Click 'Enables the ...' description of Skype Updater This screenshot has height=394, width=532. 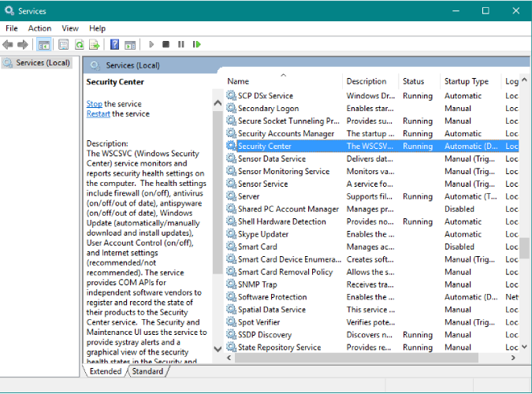pyautogui.click(x=370, y=234)
